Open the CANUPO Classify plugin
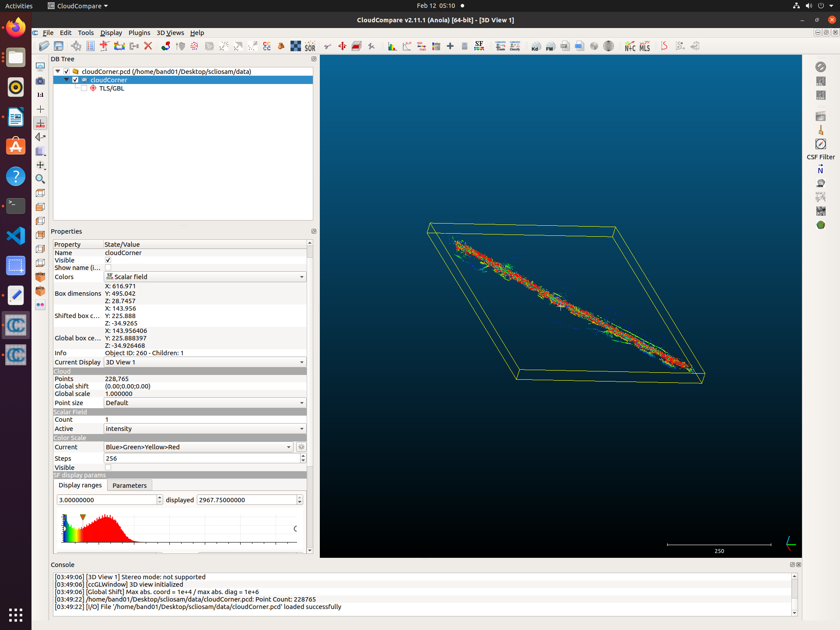 [514, 46]
